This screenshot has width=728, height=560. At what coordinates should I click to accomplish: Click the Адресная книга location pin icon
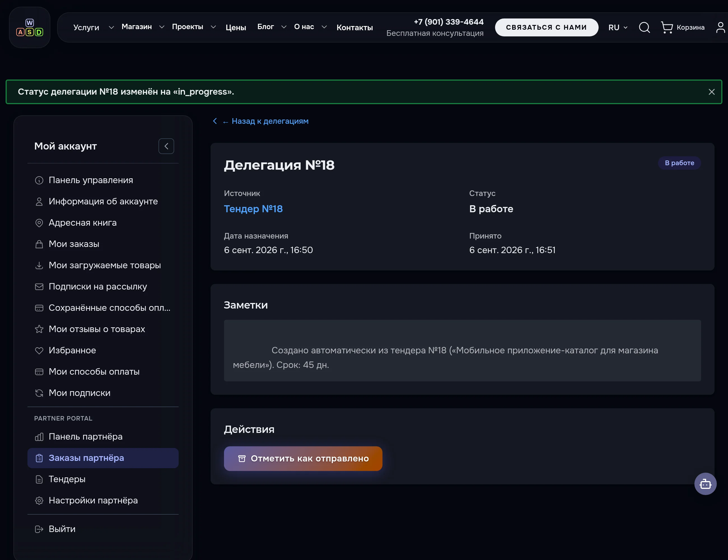[x=39, y=223]
